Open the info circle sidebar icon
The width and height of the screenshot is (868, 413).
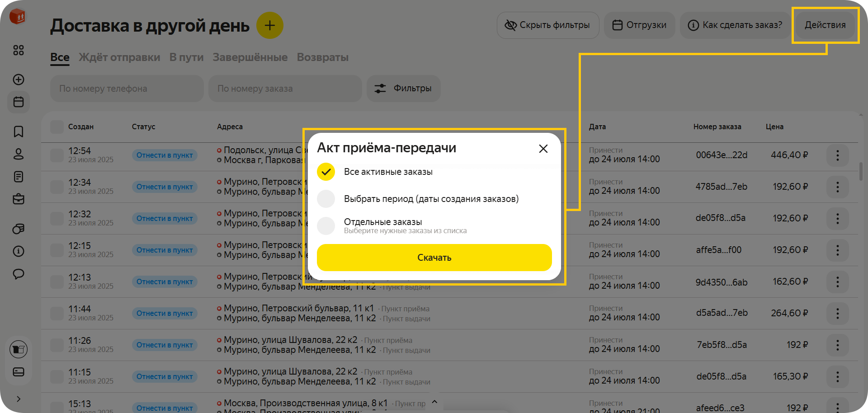[x=19, y=251]
